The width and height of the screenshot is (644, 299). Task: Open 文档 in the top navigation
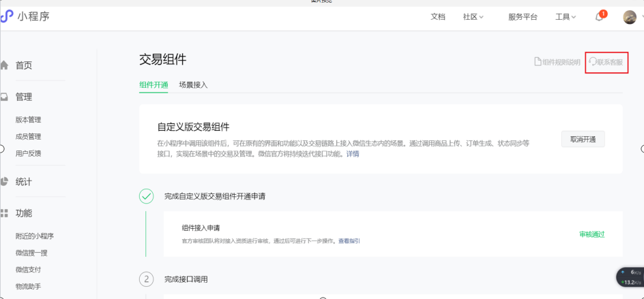coord(438,17)
